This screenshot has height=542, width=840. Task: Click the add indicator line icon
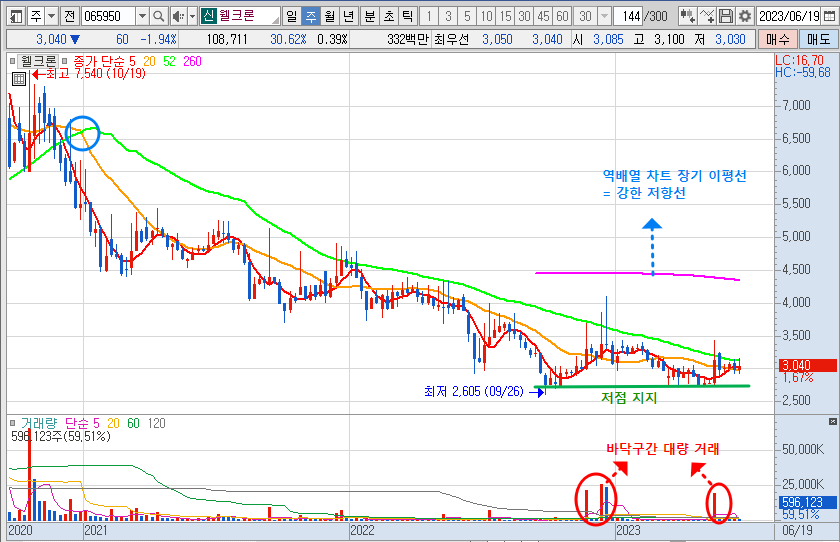tap(707, 16)
